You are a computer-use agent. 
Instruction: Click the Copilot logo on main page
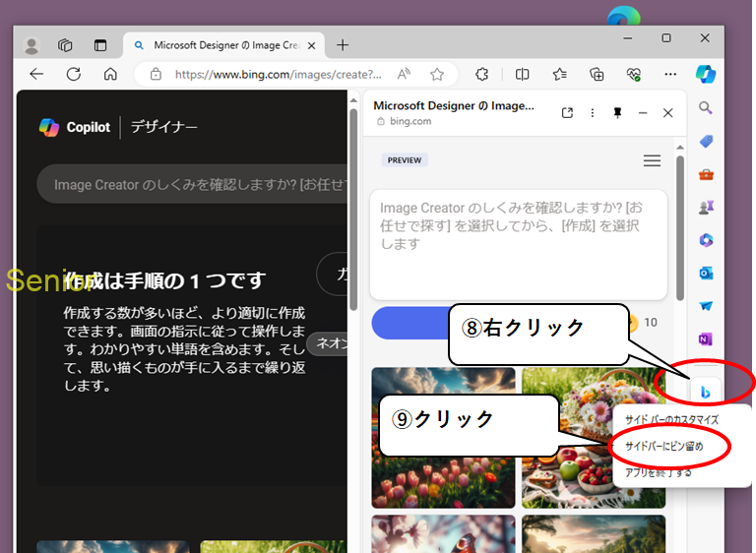click(75, 127)
